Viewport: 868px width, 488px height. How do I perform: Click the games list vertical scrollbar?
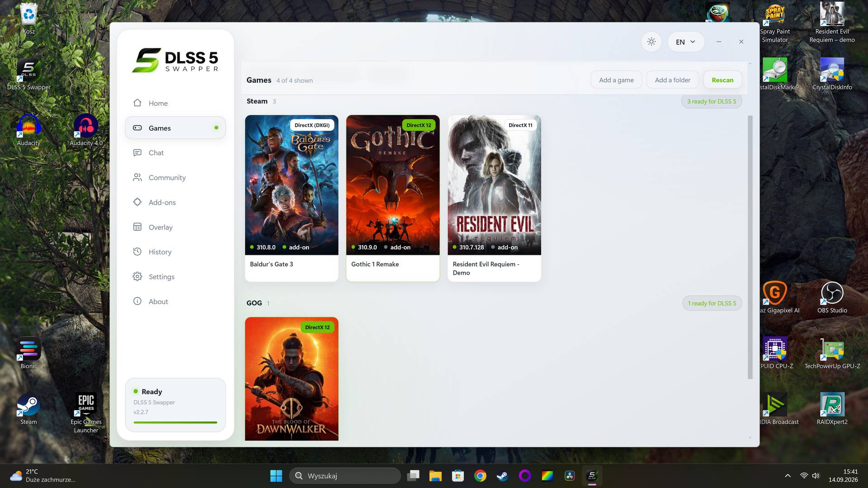click(750, 247)
